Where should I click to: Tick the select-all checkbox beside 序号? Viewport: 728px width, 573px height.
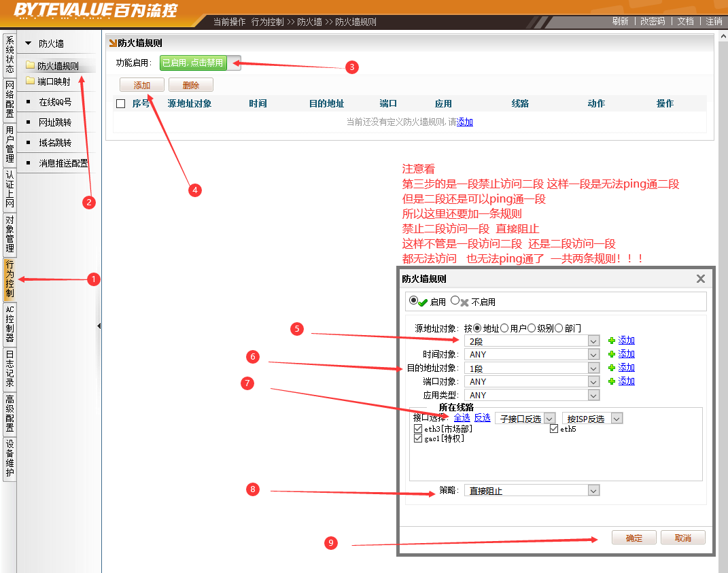click(121, 104)
